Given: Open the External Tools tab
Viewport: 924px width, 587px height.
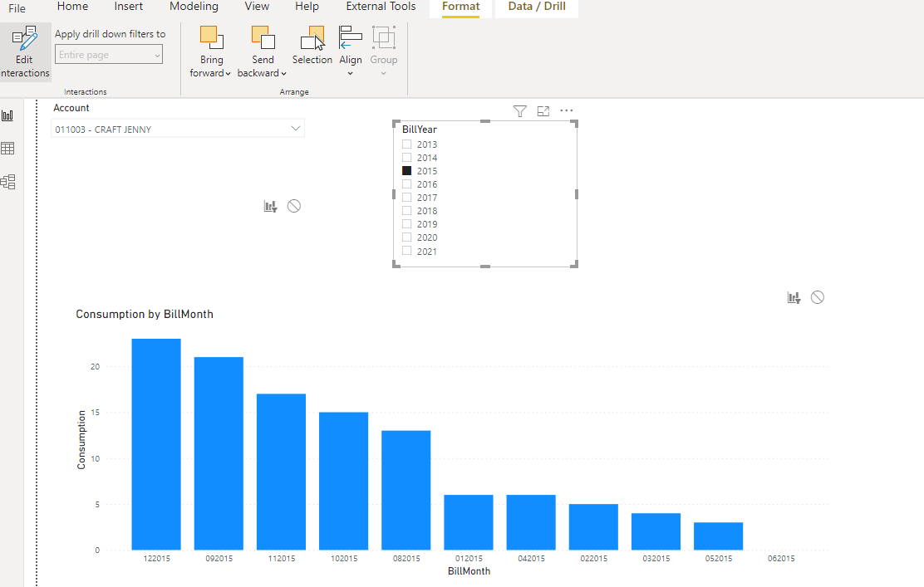Looking at the screenshot, I should pos(381,7).
